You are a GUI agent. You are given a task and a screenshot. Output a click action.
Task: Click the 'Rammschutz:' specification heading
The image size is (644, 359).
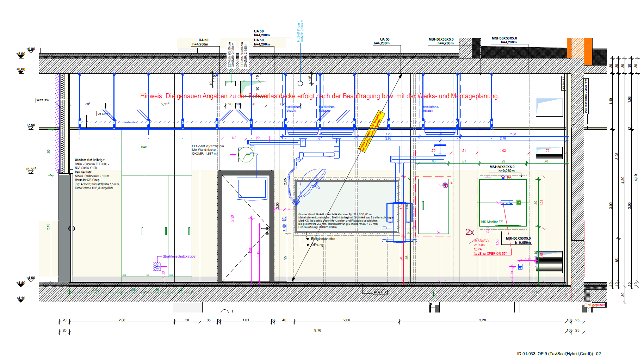(83, 172)
